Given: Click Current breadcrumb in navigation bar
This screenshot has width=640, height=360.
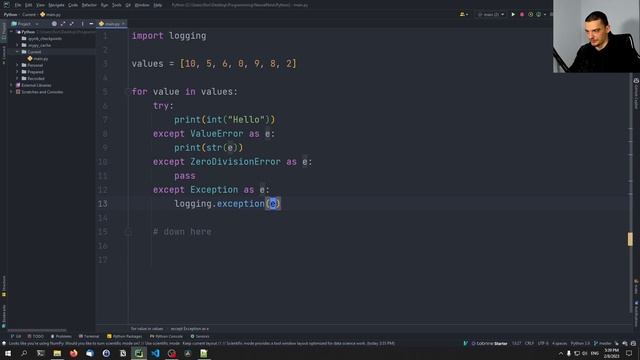Looking at the screenshot, I should (29, 14).
